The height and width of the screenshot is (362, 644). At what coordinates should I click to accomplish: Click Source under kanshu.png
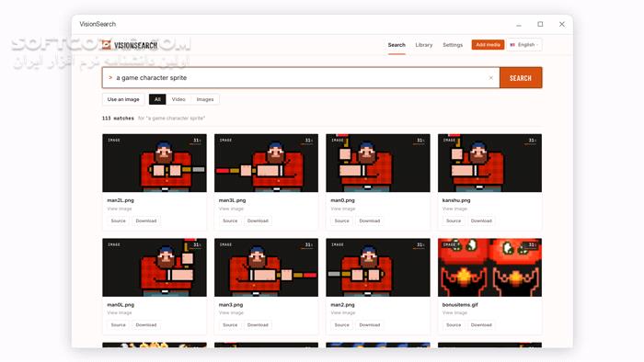pyautogui.click(x=454, y=221)
